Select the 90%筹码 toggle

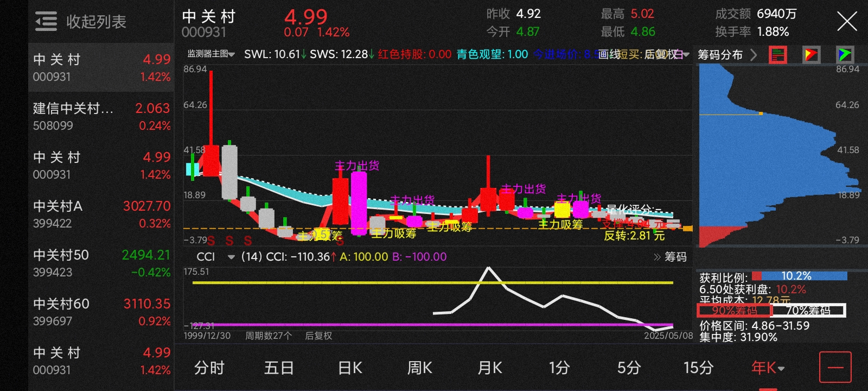pyautogui.click(x=734, y=311)
